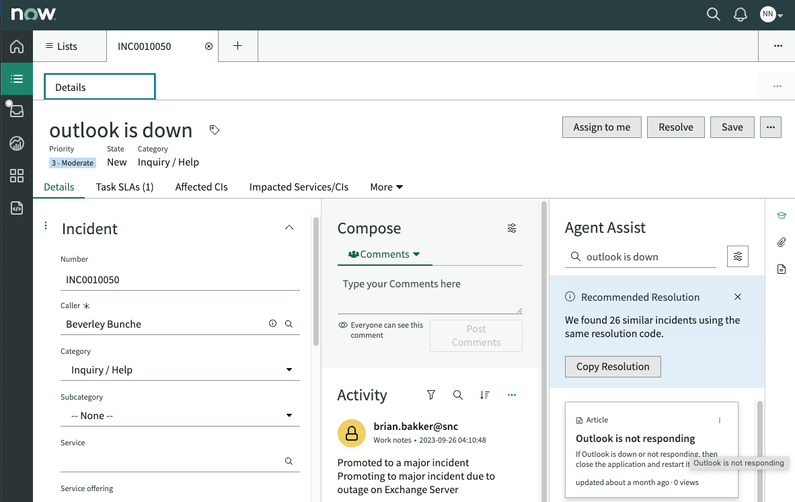Screen dimensions: 795x502
Task: Open the global search icon in header
Action: [x=713, y=14]
